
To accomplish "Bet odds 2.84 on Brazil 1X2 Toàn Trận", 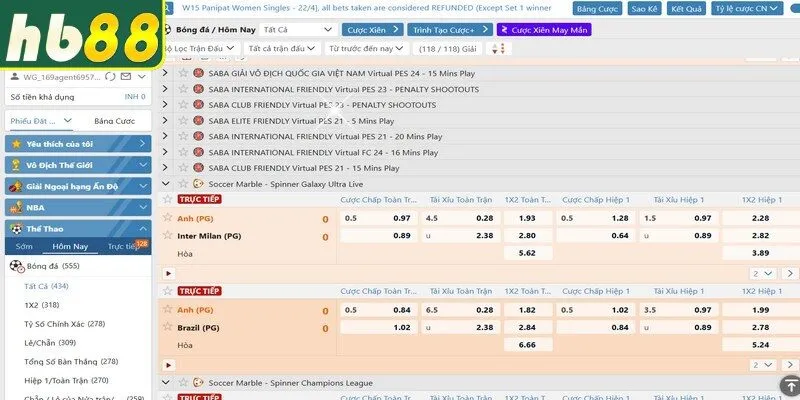I will click(528, 327).
